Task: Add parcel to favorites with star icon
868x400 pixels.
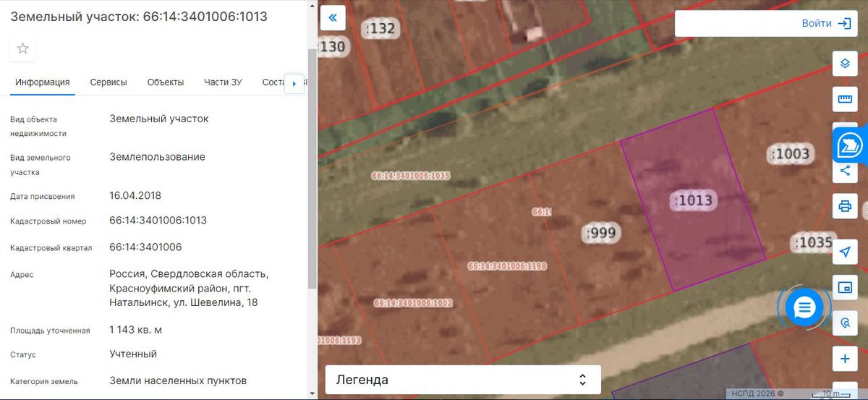Action: [22, 48]
